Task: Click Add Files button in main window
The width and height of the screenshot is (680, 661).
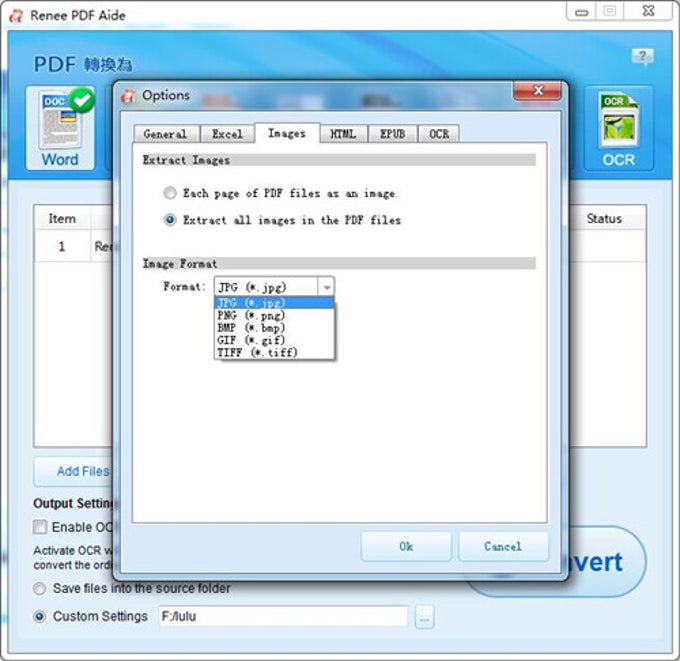Action: click(x=74, y=471)
